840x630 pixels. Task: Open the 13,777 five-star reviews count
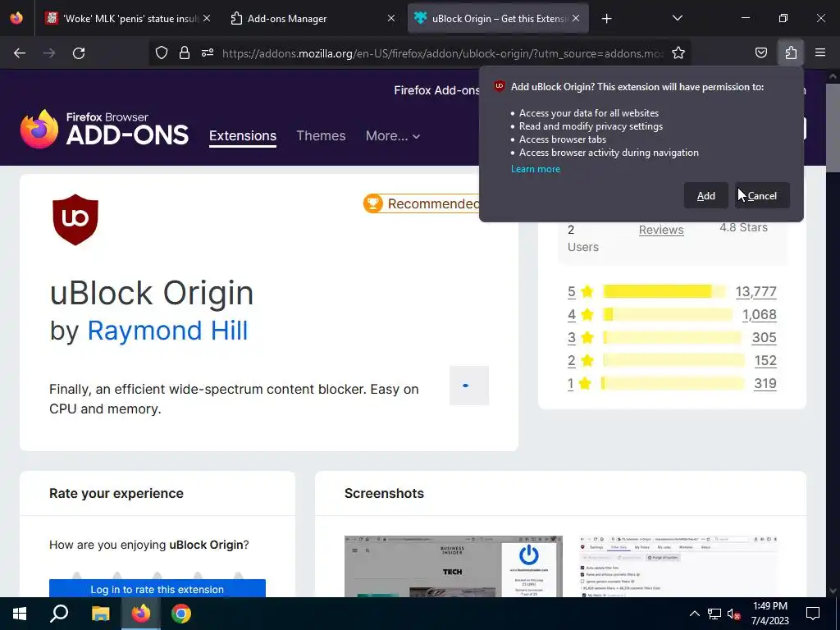[756, 291]
